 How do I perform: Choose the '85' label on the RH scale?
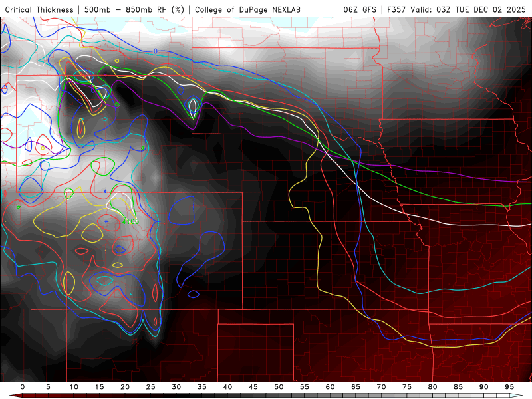click(458, 387)
